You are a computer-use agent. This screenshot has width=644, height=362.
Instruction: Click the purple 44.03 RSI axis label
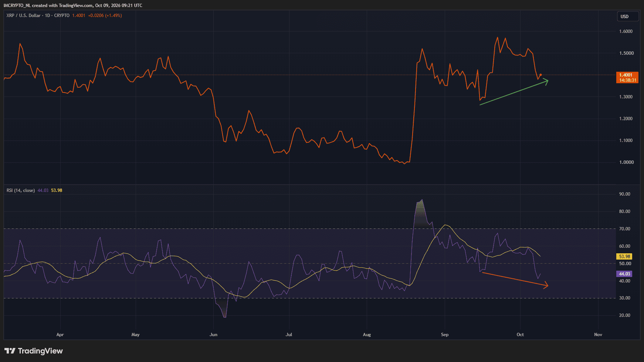(x=624, y=274)
